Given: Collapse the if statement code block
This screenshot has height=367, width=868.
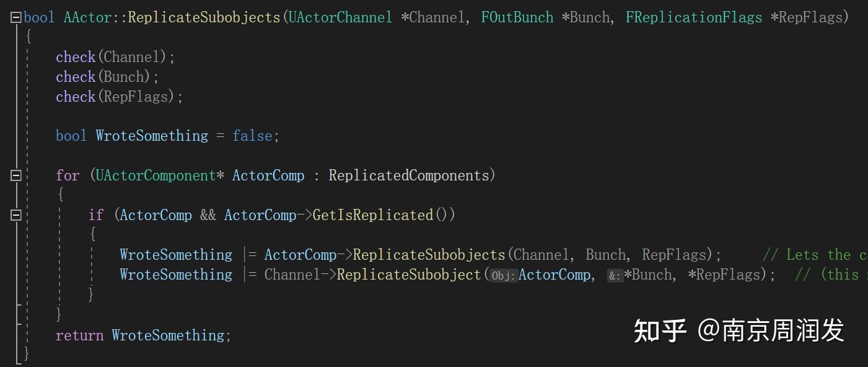Looking at the screenshot, I should point(16,215).
